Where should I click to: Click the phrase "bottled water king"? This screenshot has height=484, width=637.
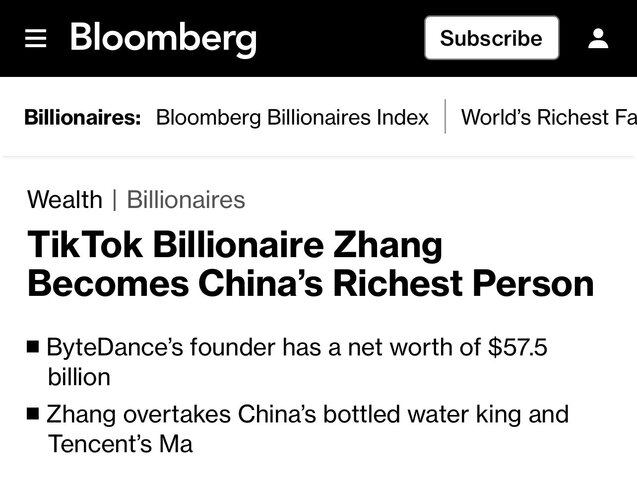432,413
